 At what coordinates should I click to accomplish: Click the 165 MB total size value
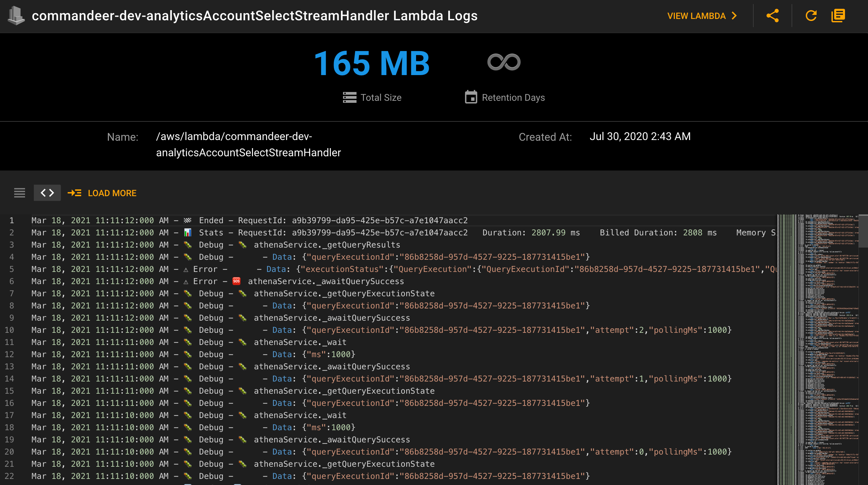(x=372, y=63)
